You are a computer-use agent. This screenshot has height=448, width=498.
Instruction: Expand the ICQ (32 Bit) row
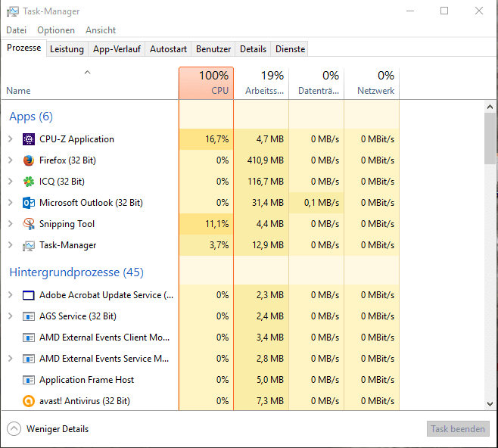[x=11, y=182]
